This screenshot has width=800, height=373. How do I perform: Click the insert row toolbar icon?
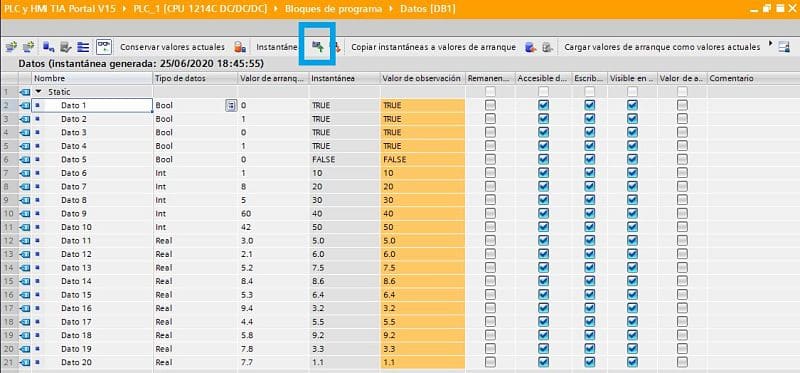pos(11,47)
